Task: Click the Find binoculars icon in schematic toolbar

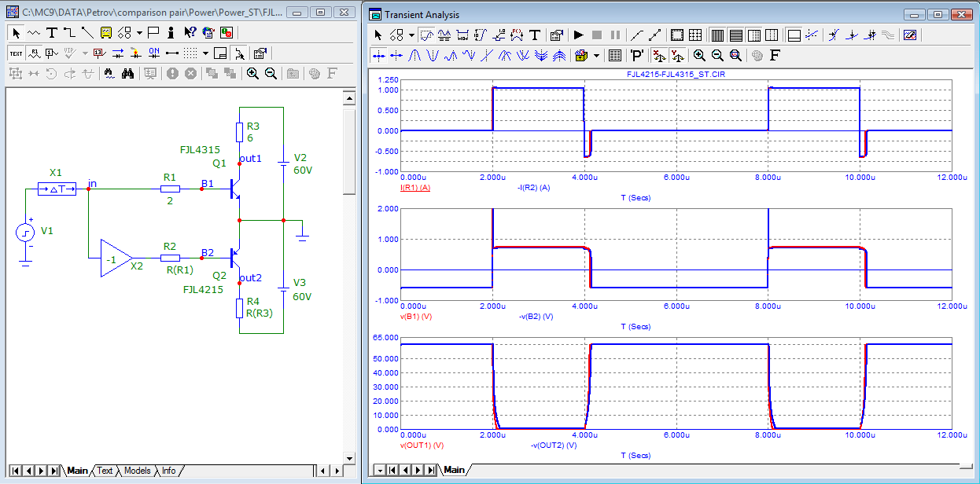Action: 127,74
